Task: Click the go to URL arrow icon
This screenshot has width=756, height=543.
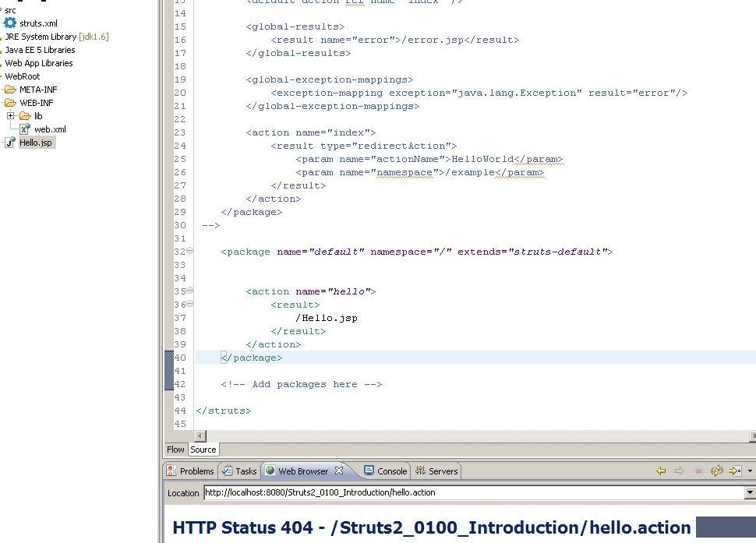Action: 735,471
